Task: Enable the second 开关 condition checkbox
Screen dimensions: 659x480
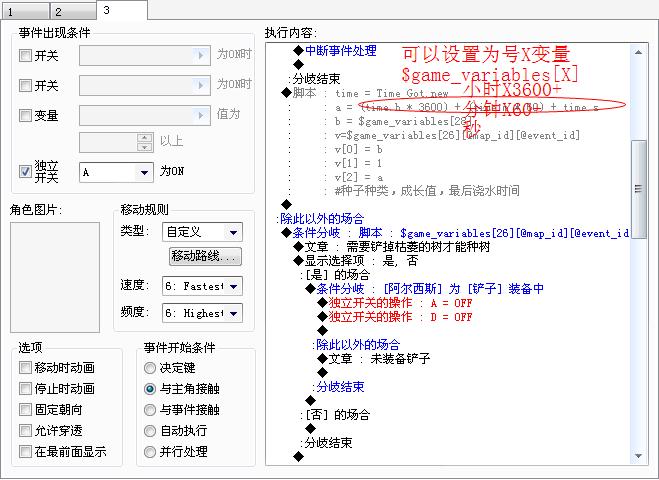Action: pyautogui.click(x=25, y=85)
